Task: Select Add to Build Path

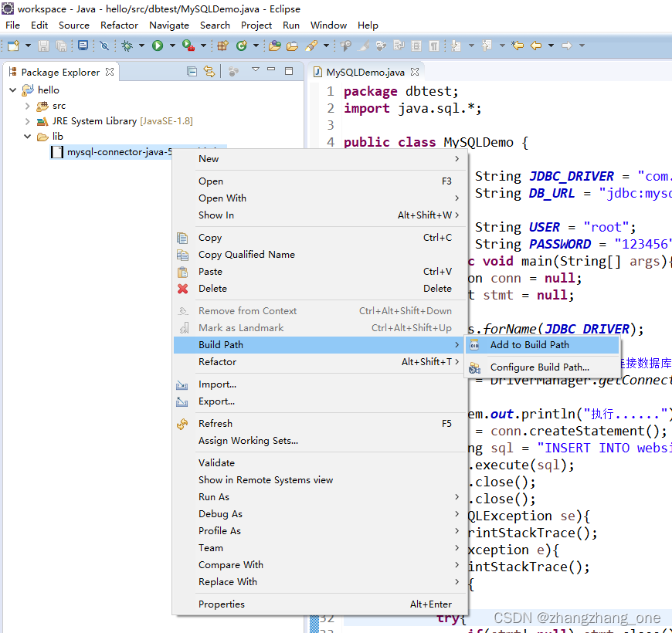Action: [x=529, y=345]
